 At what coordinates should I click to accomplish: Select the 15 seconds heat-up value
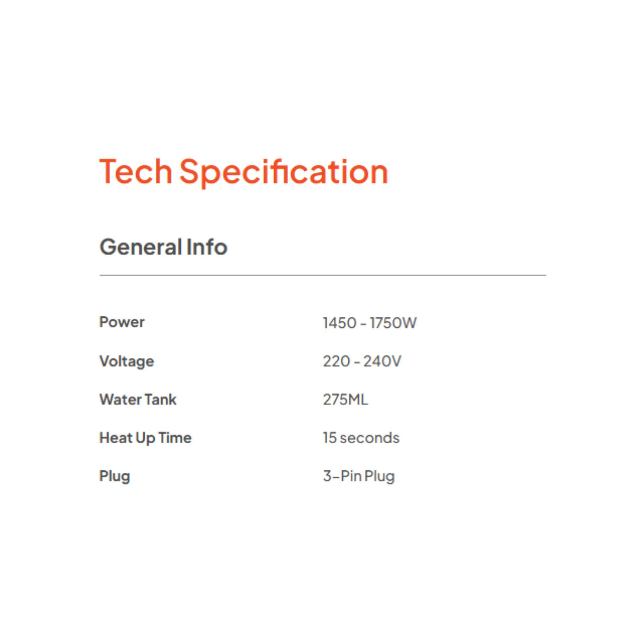tap(361, 438)
